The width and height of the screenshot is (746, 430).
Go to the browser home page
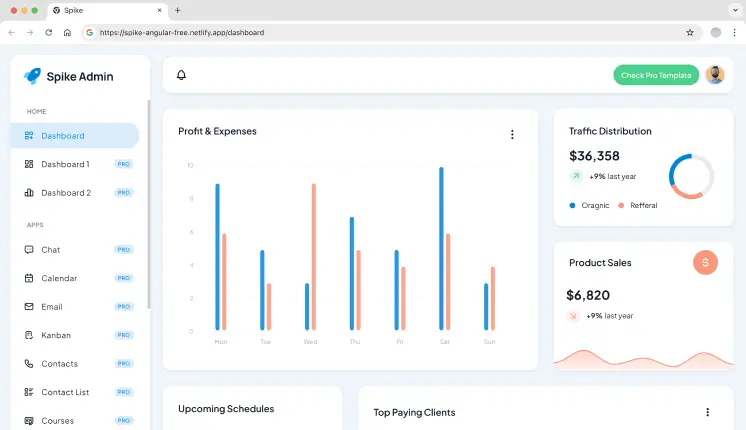(67, 32)
